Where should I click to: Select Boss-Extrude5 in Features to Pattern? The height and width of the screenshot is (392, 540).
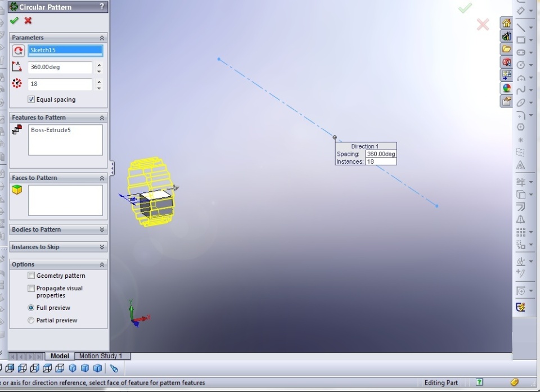point(51,130)
